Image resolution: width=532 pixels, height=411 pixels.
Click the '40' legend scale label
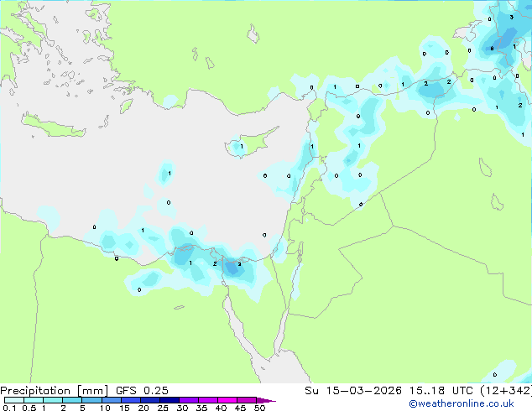pos(221,408)
